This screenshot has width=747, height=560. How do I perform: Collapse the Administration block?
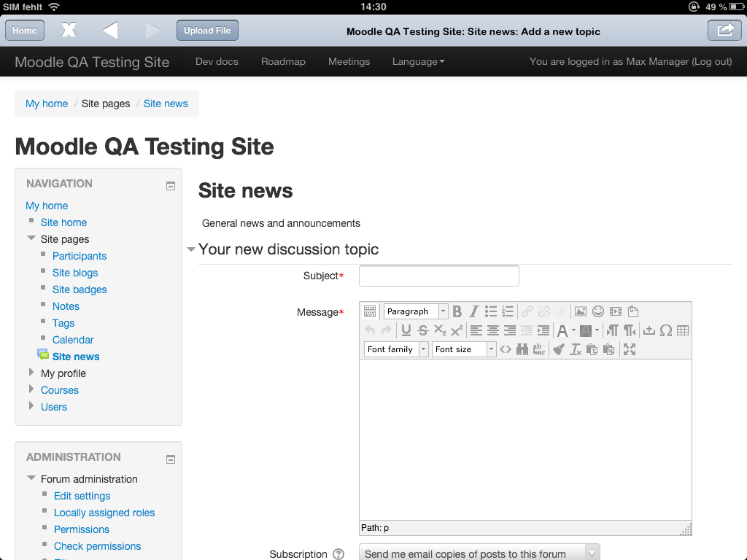[x=171, y=459]
